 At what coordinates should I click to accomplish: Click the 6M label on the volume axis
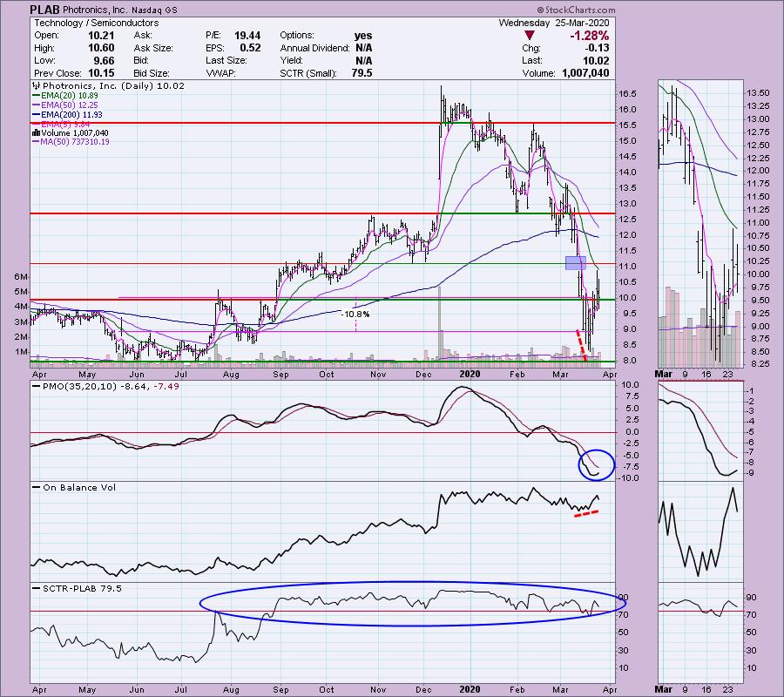pyautogui.click(x=21, y=276)
